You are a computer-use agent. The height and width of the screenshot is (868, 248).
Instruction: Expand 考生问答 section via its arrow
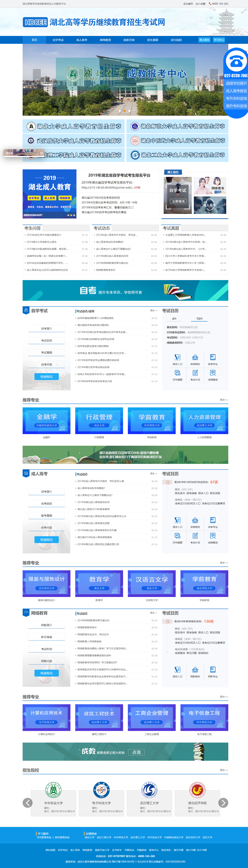86,228
